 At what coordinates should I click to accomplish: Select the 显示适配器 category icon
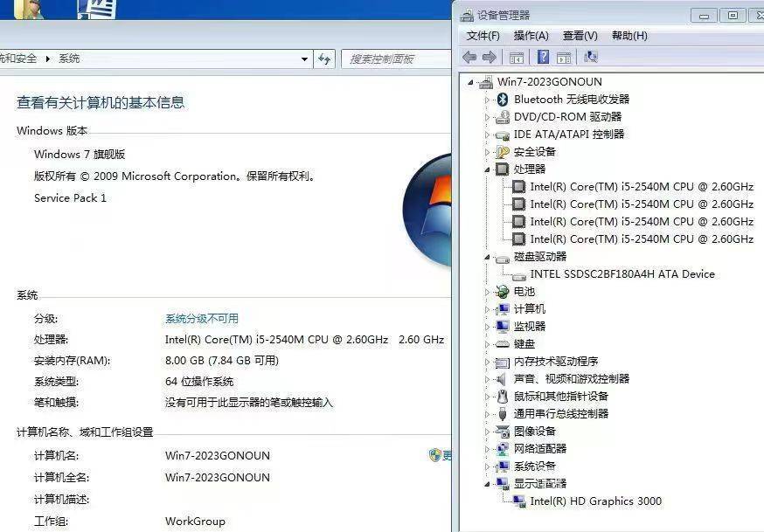point(503,484)
